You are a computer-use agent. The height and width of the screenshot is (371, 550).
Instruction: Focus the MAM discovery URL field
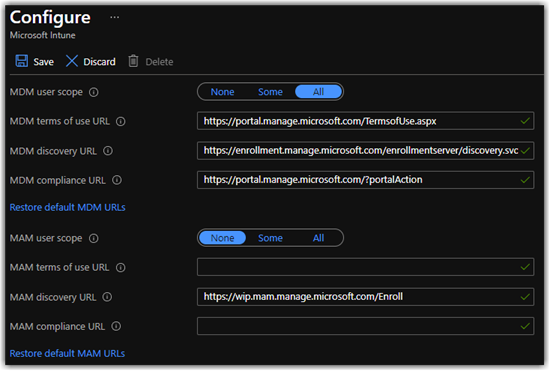click(365, 297)
